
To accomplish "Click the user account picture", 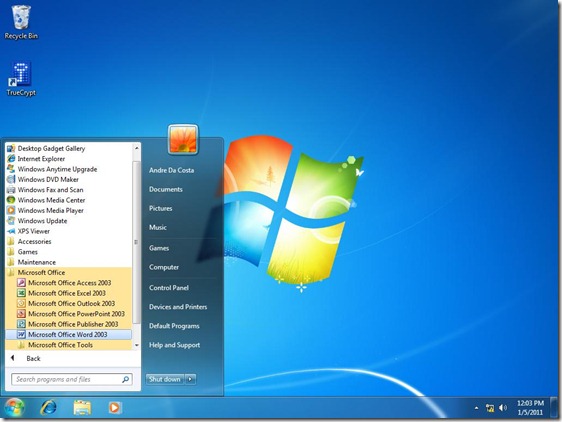I will [x=183, y=139].
